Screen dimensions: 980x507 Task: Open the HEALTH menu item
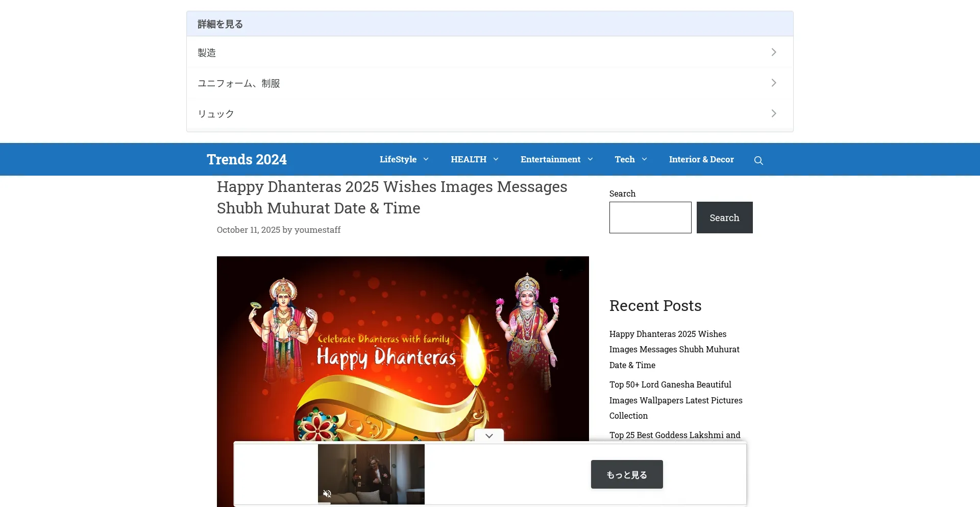[469, 159]
